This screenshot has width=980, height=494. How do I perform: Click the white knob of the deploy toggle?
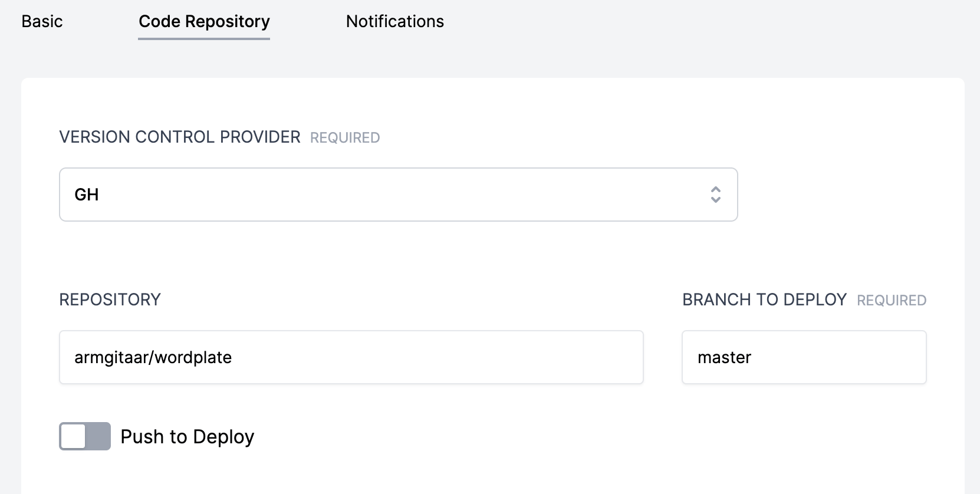click(74, 436)
